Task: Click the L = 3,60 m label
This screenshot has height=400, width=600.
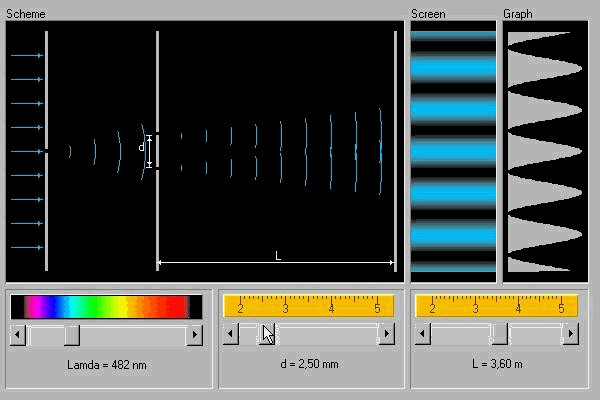Action: click(497, 364)
